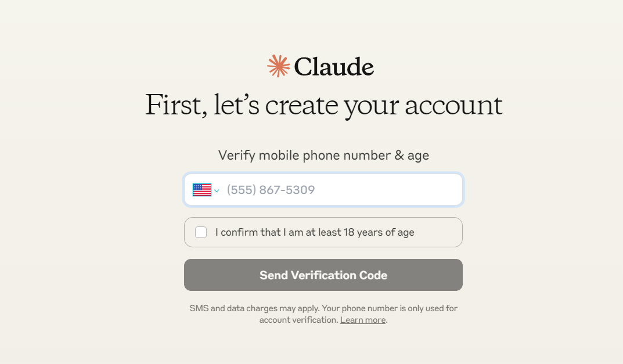Click the empty right side of phone field
Screen dimensions: 623x364
click(x=390, y=190)
